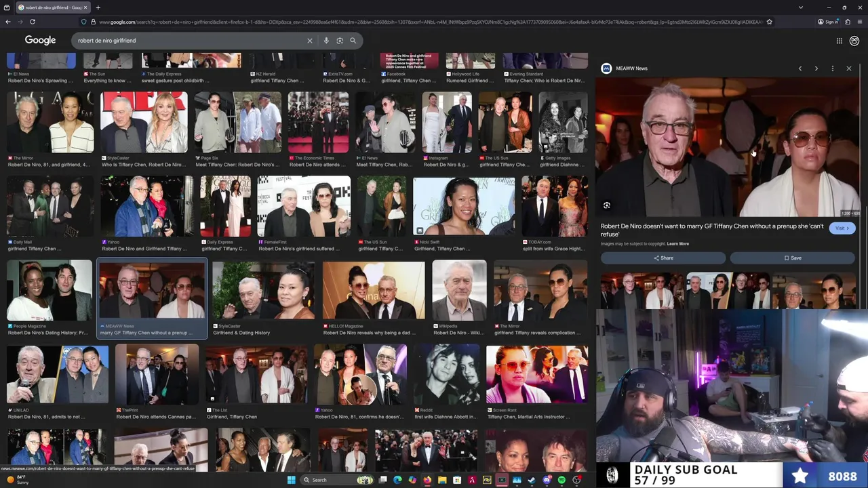Screen dimensions: 868x488
Task: Open OBS Studio from the taskbar
Action: pos(576,480)
